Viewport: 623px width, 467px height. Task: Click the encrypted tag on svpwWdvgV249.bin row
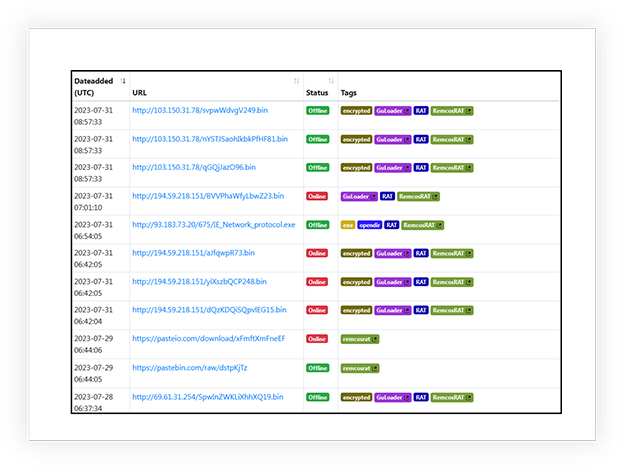[x=356, y=111]
